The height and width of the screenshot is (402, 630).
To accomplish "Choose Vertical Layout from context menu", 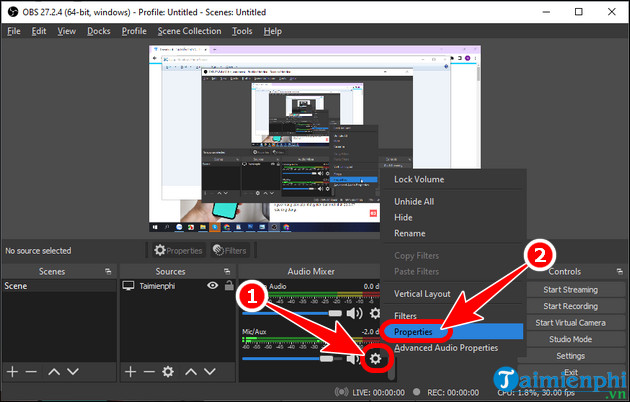I will click(x=422, y=294).
